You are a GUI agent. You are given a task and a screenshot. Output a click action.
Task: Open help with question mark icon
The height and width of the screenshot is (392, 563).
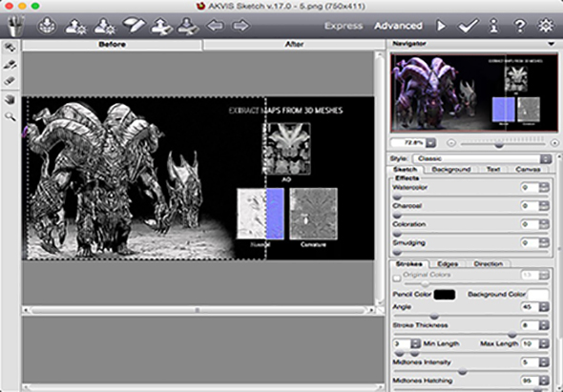[x=519, y=26]
